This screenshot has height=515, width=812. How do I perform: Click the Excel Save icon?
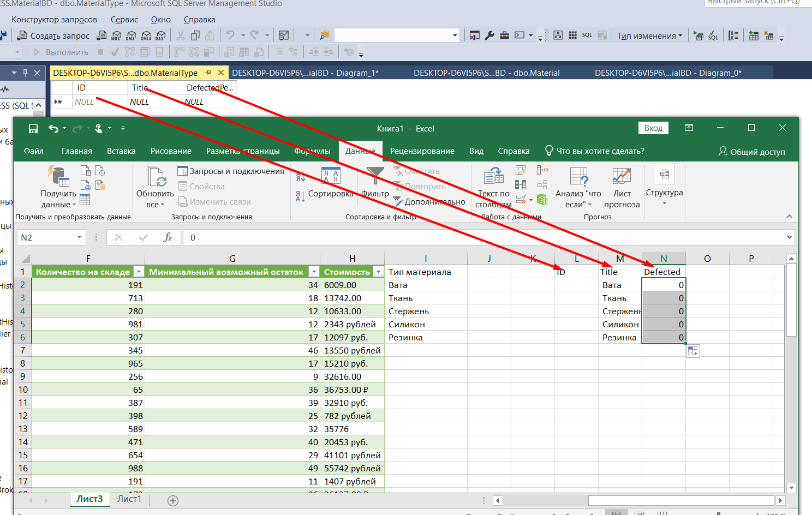click(x=33, y=129)
